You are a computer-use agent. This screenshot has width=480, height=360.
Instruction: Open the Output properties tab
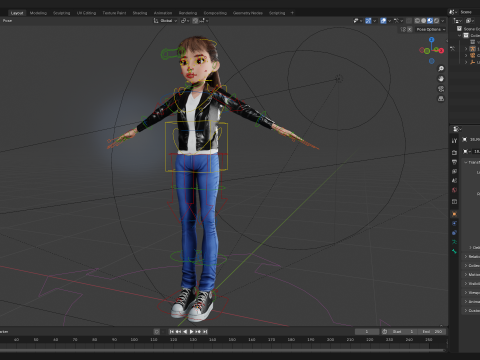pyautogui.click(x=454, y=162)
